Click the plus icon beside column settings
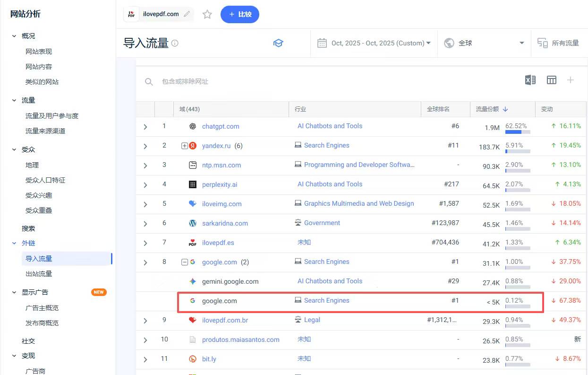 click(x=571, y=80)
